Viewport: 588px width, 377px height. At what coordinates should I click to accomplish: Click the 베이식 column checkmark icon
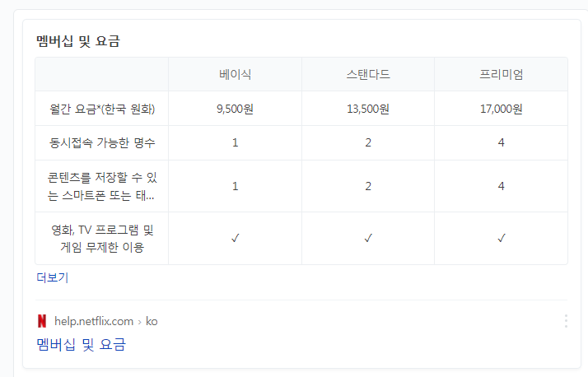tap(236, 238)
